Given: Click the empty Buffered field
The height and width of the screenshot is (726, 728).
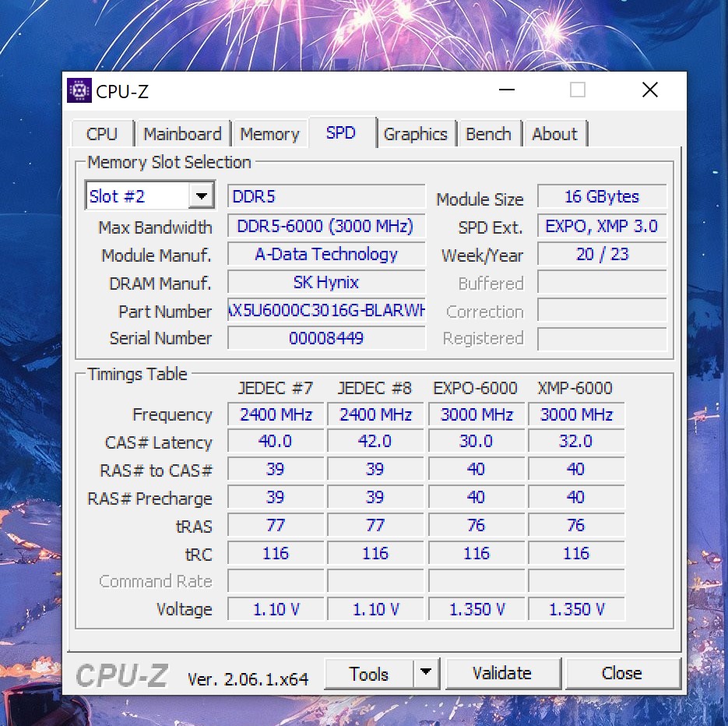Looking at the screenshot, I should [602, 283].
